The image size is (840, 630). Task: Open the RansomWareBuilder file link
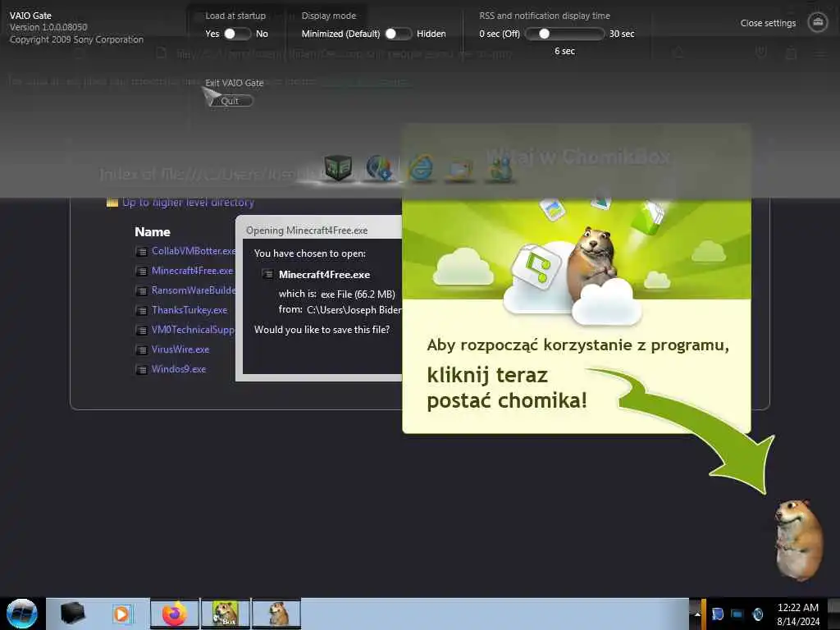tap(194, 290)
